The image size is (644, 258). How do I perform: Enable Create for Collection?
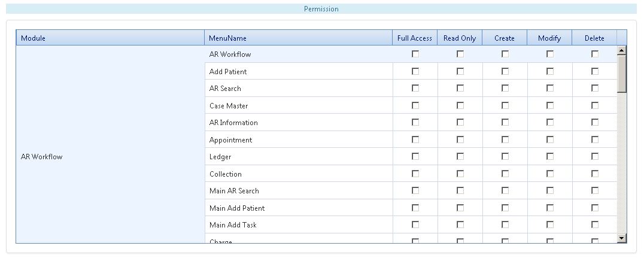pyautogui.click(x=505, y=174)
